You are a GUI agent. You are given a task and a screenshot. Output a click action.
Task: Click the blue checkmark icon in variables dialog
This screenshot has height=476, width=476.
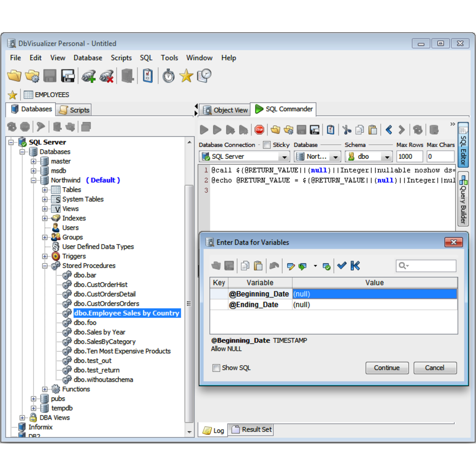click(x=342, y=266)
